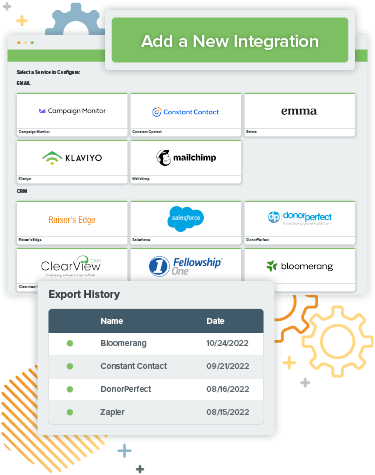
Task: Click the date 08/15/2022
Action: click(228, 412)
